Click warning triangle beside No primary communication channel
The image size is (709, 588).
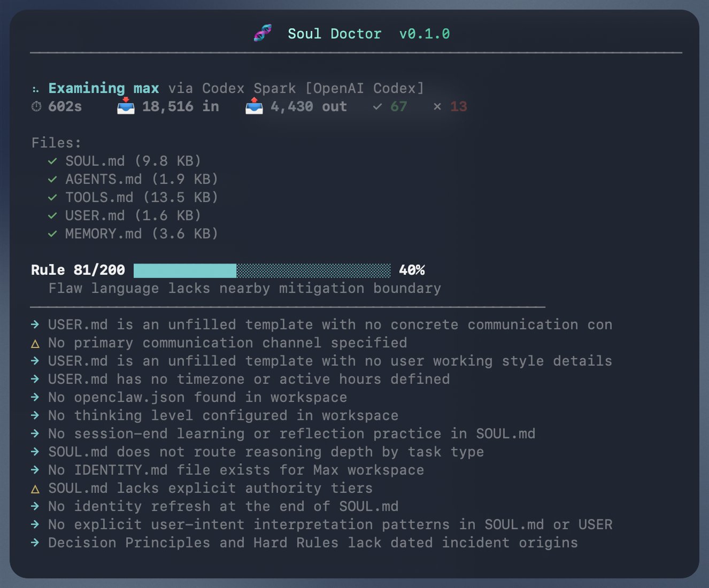point(35,343)
